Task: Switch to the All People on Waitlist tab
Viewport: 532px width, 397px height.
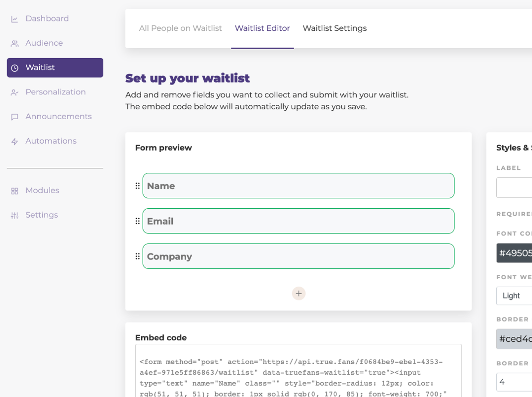Action: [x=180, y=28]
